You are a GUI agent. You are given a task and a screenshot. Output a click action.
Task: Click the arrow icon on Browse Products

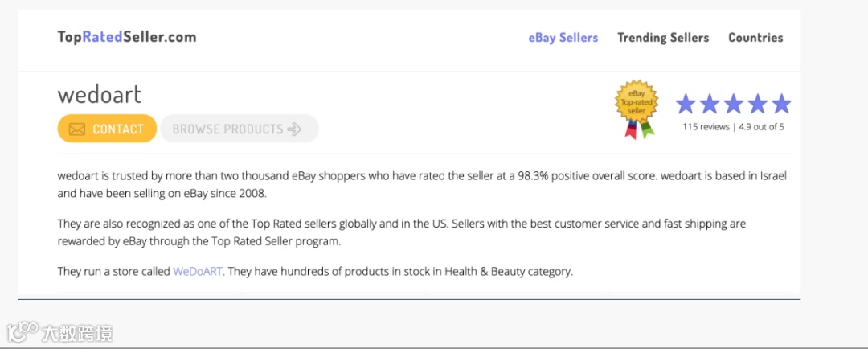(x=294, y=129)
